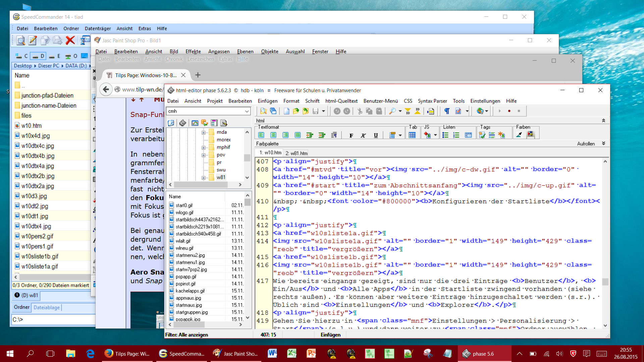Click the center-align text icon
This screenshot has width=644, height=362.
[273, 135]
